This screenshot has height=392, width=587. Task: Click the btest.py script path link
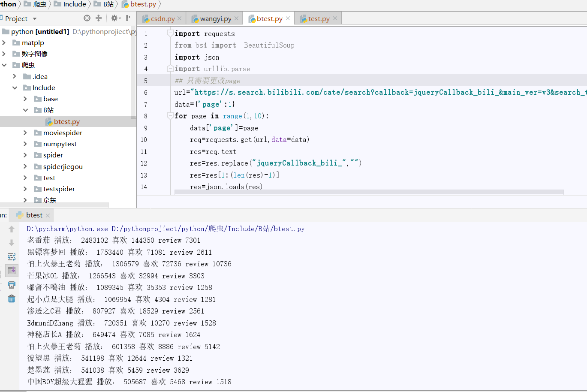208,229
